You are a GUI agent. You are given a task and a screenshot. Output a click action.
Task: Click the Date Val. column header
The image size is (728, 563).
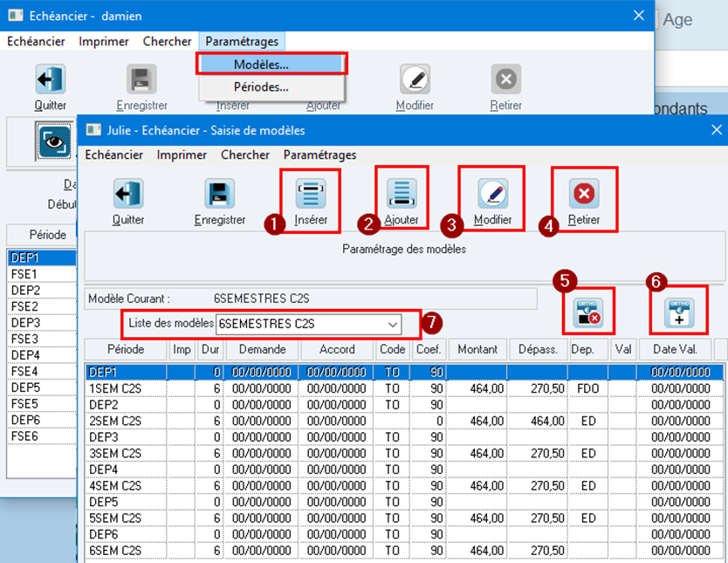coord(675,349)
